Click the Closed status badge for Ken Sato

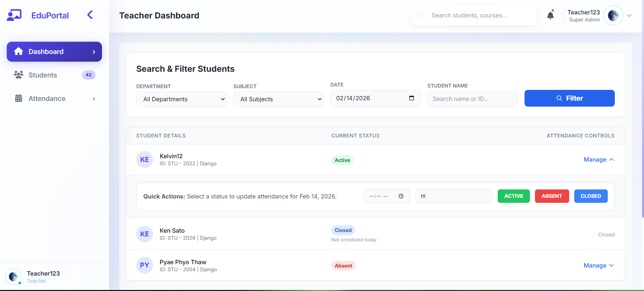coord(343,230)
